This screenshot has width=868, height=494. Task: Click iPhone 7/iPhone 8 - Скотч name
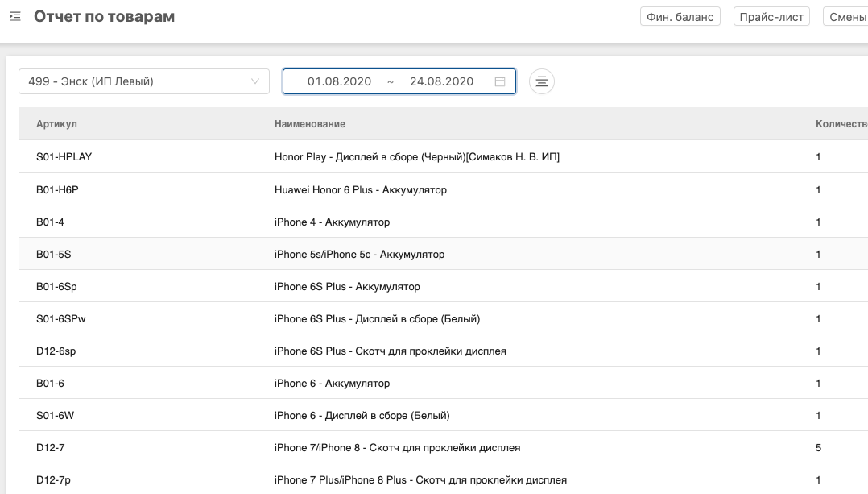(x=398, y=447)
